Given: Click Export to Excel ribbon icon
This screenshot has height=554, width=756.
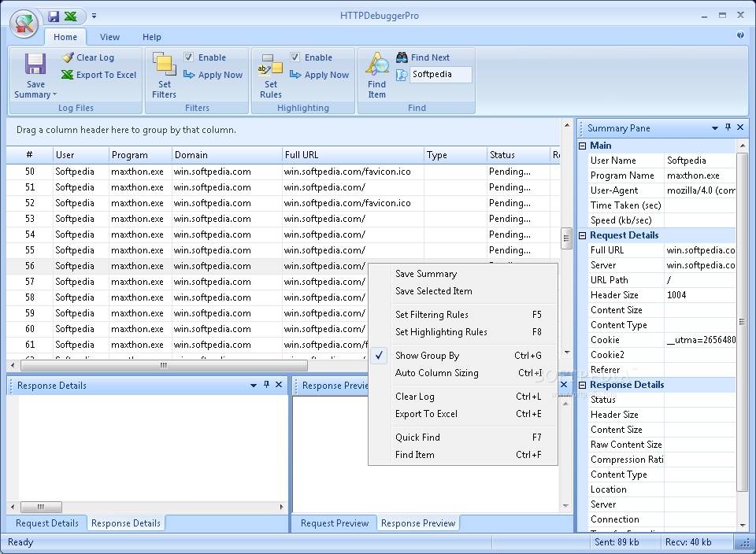Looking at the screenshot, I should (x=69, y=75).
